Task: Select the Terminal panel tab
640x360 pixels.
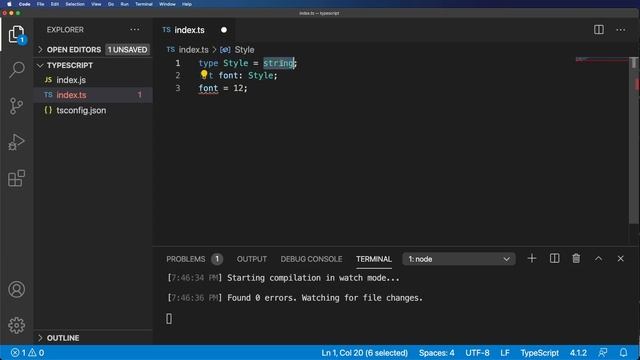Action: 374,259
